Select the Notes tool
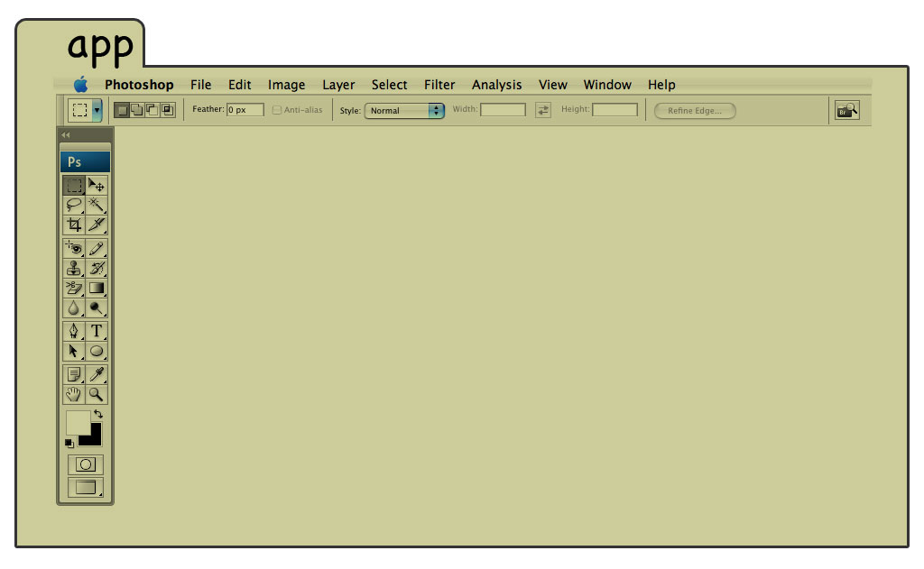The height and width of the screenshot is (569, 924). coord(74,374)
